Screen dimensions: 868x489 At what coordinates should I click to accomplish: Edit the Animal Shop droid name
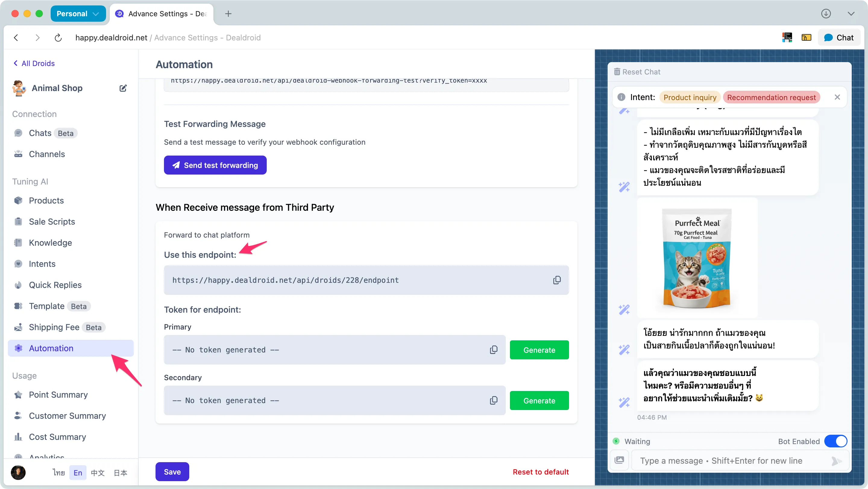click(123, 88)
